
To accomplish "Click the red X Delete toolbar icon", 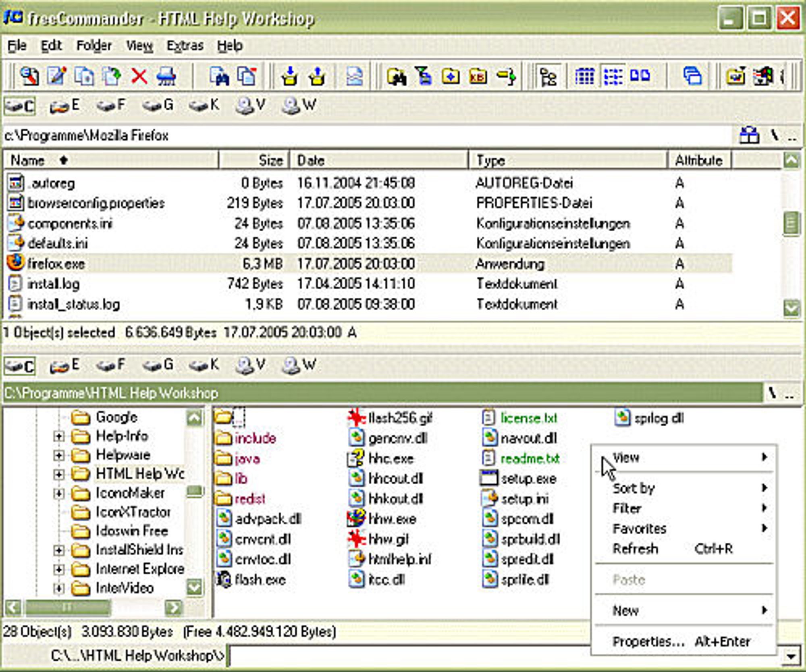I will coord(139,76).
